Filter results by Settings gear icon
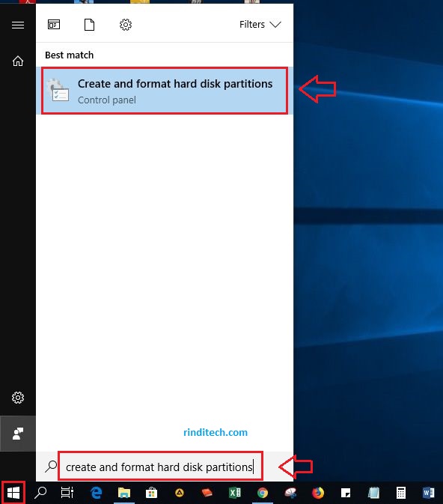This screenshot has width=443, height=504. 126,25
